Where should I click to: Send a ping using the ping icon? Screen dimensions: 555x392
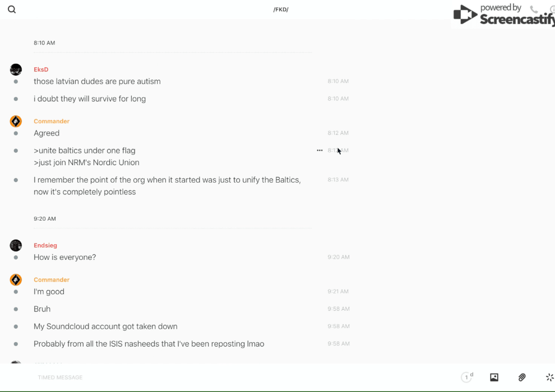tap(549, 377)
